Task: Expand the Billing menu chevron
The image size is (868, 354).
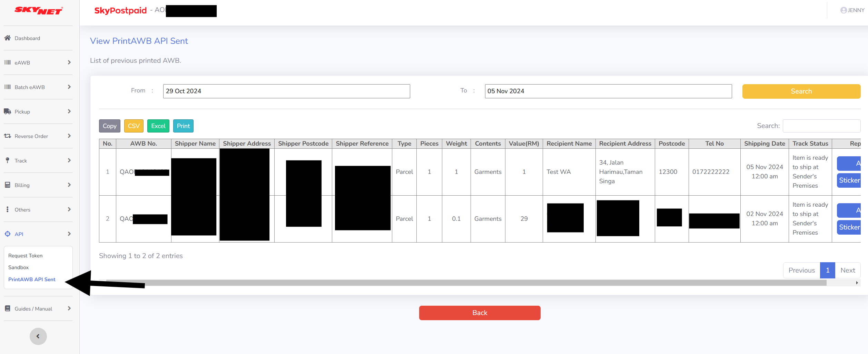Action: (69, 185)
